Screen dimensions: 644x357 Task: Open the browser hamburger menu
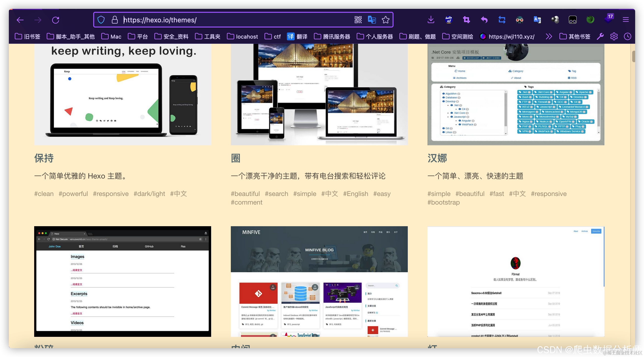(x=626, y=19)
